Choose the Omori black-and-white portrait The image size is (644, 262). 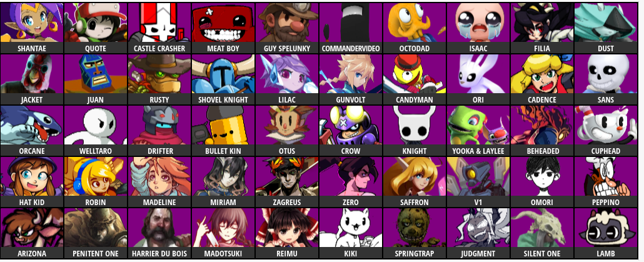(x=541, y=182)
